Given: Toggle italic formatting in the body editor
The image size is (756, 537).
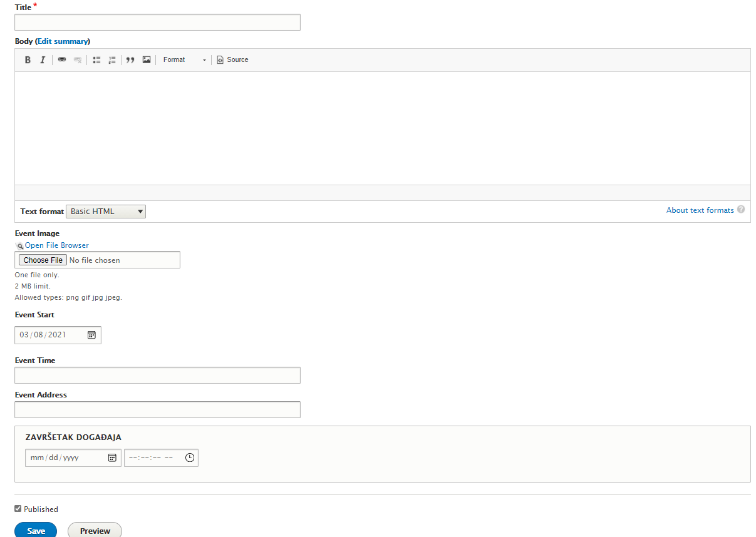Looking at the screenshot, I should 43,60.
